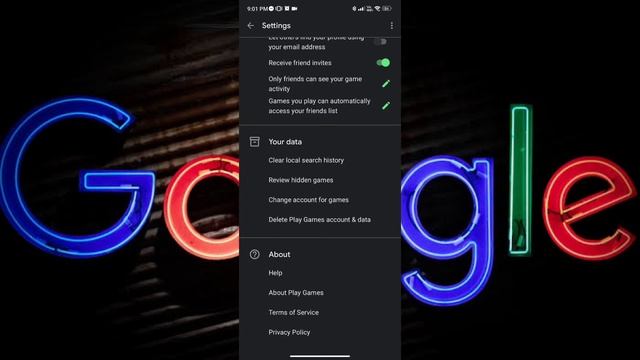Tap Games can automatically access friends list
The image size is (640, 360).
pyautogui.click(x=320, y=106)
